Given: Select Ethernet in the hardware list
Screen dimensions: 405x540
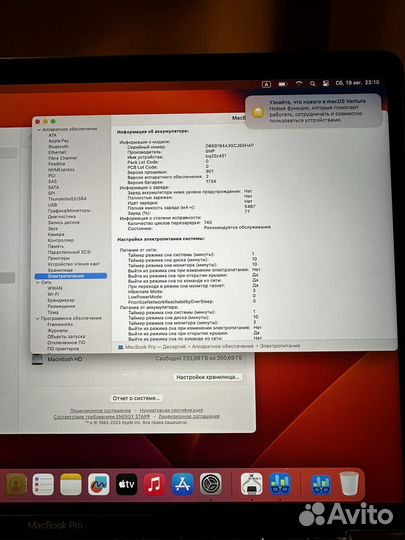Looking at the screenshot, I should pos(57,152).
